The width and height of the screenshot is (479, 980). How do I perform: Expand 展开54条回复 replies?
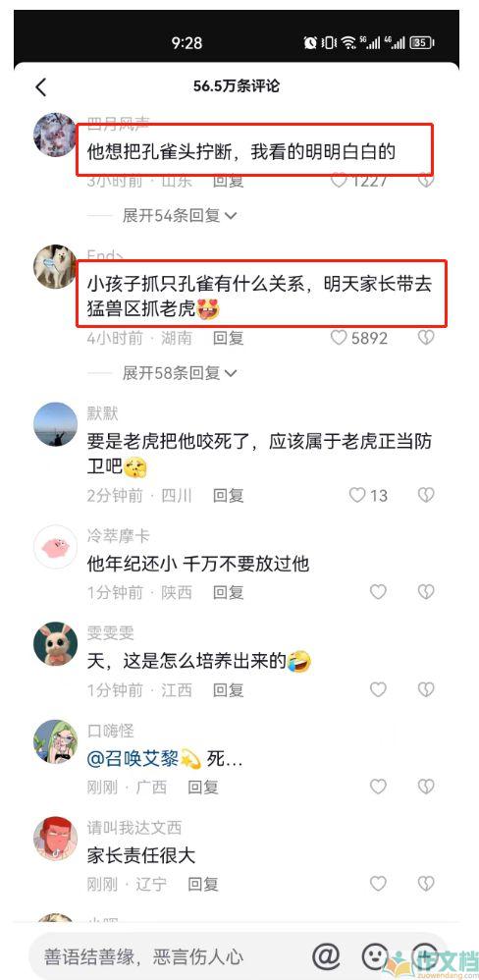click(x=180, y=216)
